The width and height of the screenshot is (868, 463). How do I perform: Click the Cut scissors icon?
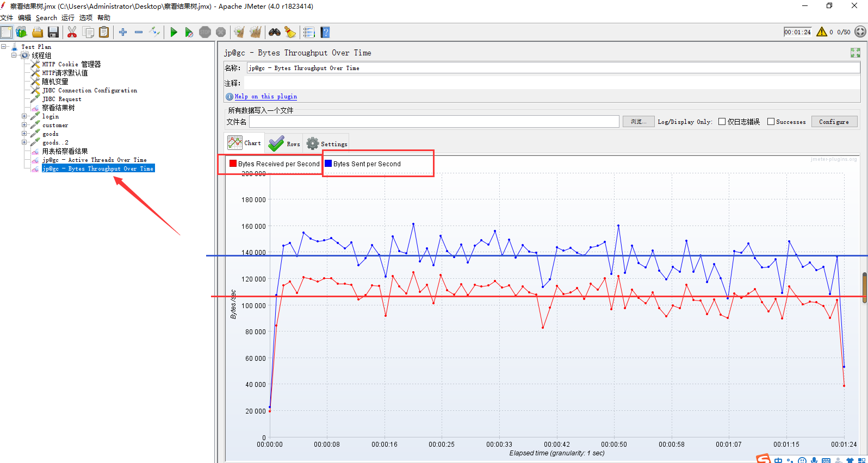(x=72, y=32)
